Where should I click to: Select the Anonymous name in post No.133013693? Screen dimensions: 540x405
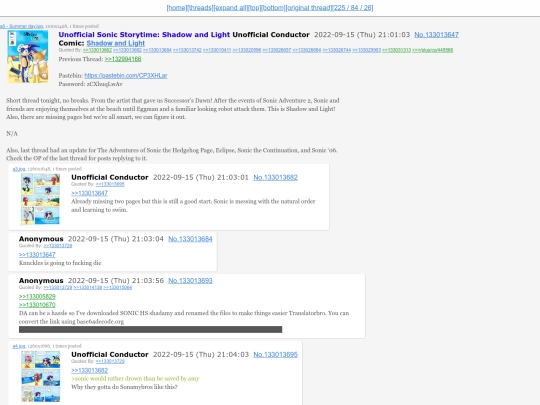pos(41,281)
